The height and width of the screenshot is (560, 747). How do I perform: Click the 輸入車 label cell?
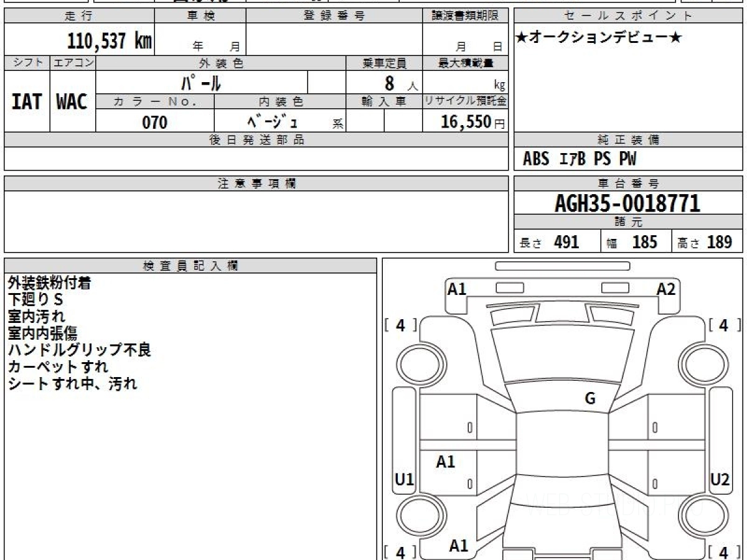click(x=384, y=101)
